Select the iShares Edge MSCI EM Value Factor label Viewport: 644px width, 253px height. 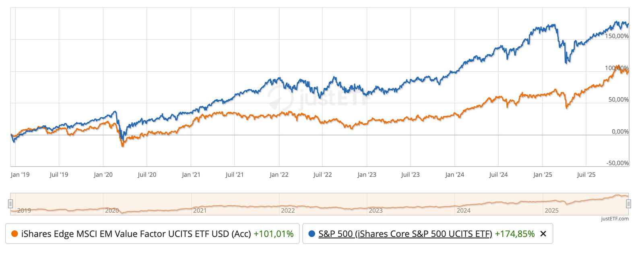(136, 234)
